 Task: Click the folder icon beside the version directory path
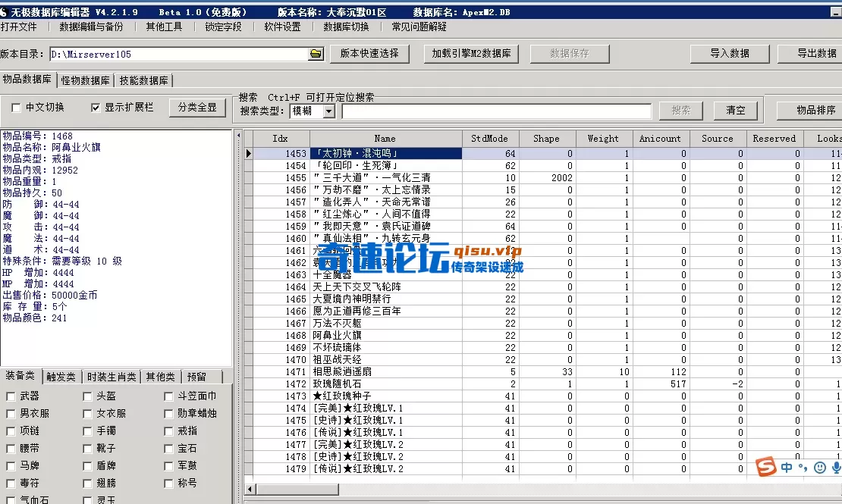(316, 54)
